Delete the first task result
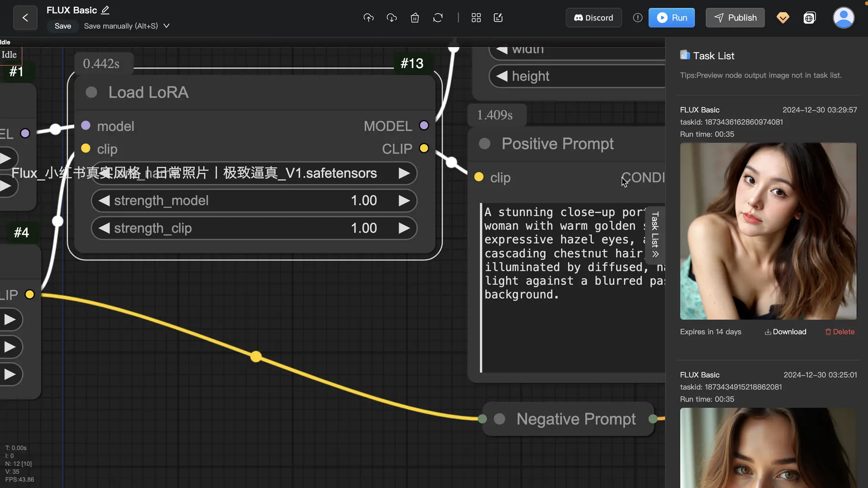868x488 pixels. point(840,332)
